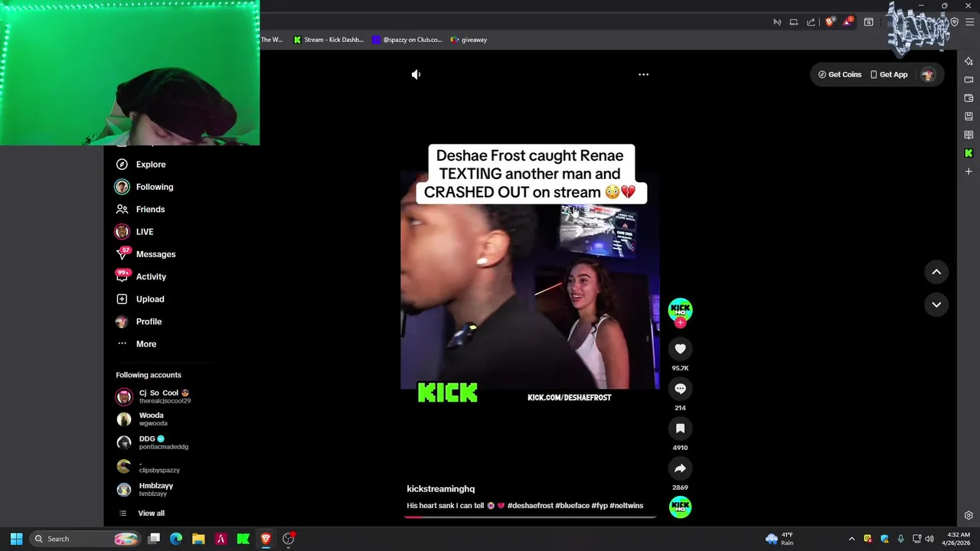980x551 pixels.
Task: Open the Explore page in sidebar
Action: coord(141,165)
